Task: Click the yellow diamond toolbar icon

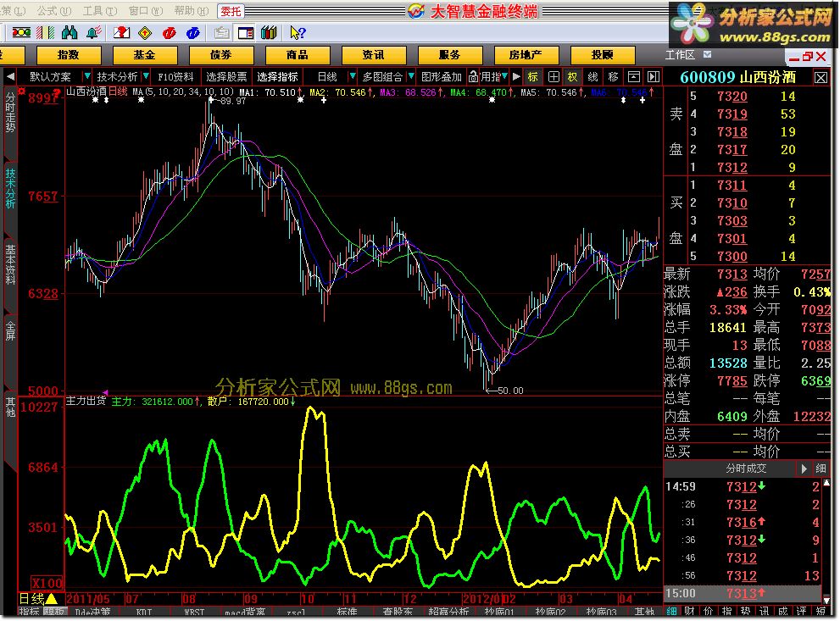Action: 145,33
